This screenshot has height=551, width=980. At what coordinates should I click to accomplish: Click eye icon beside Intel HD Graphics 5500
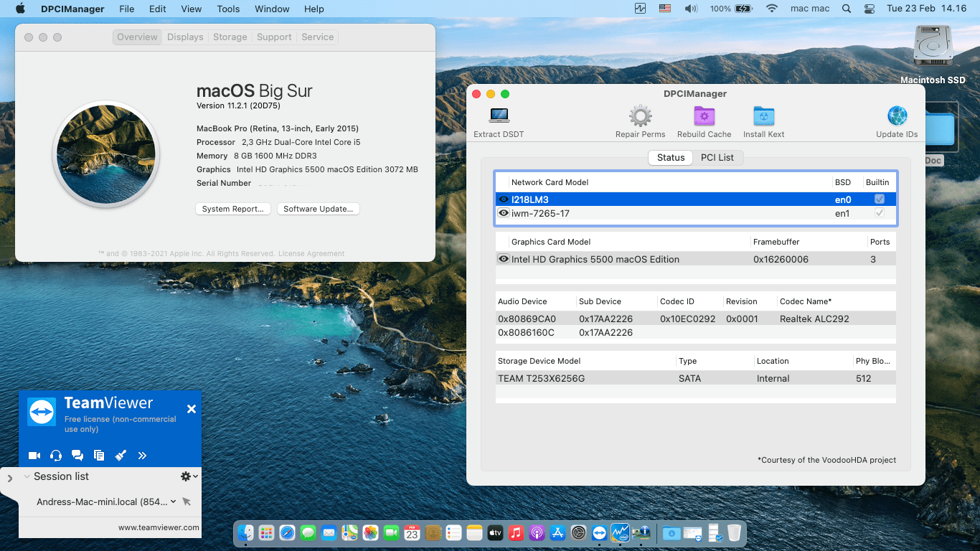tap(504, 259)
